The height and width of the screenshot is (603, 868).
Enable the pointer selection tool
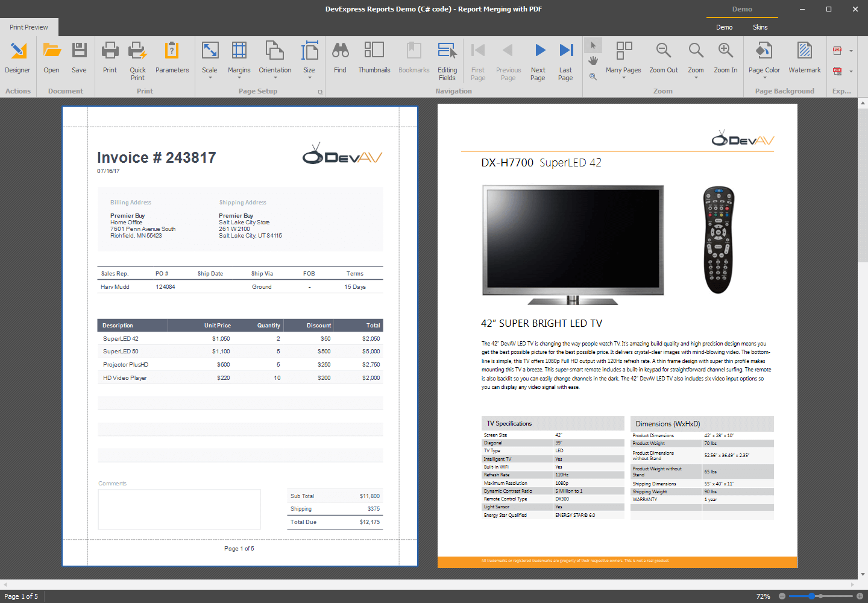pyautogui.click(x=593, y=45)
